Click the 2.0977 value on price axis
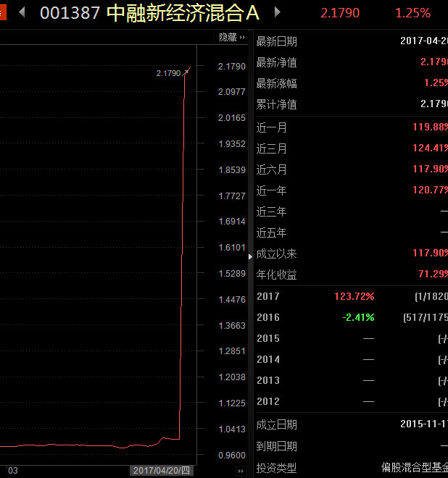 click(x=232, y=92)
